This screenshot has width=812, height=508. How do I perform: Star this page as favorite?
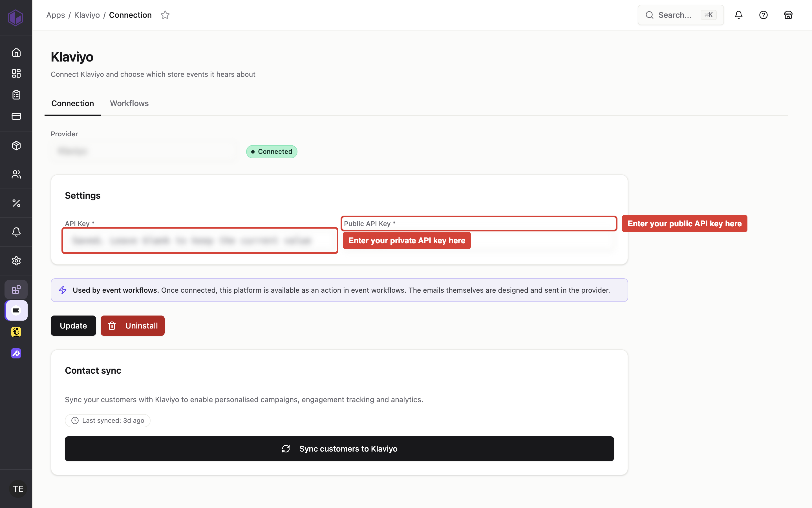(x=165, y=15)
